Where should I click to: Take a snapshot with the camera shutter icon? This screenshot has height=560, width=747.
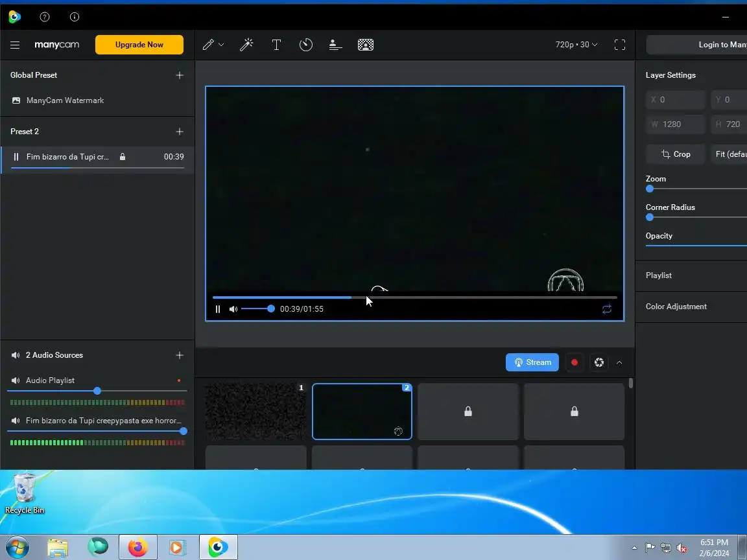(599, 362)
